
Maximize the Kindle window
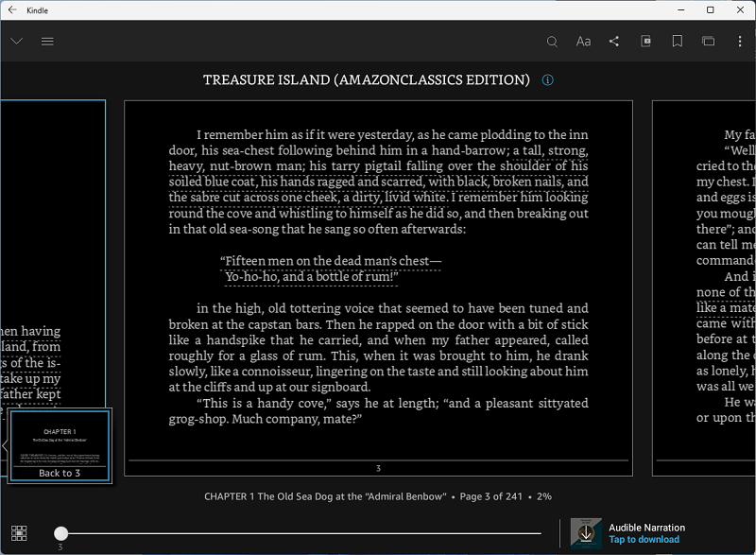click(711, 10)
